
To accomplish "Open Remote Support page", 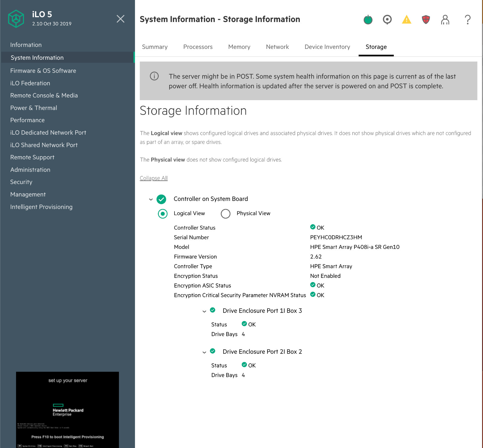I will [32, 157].
